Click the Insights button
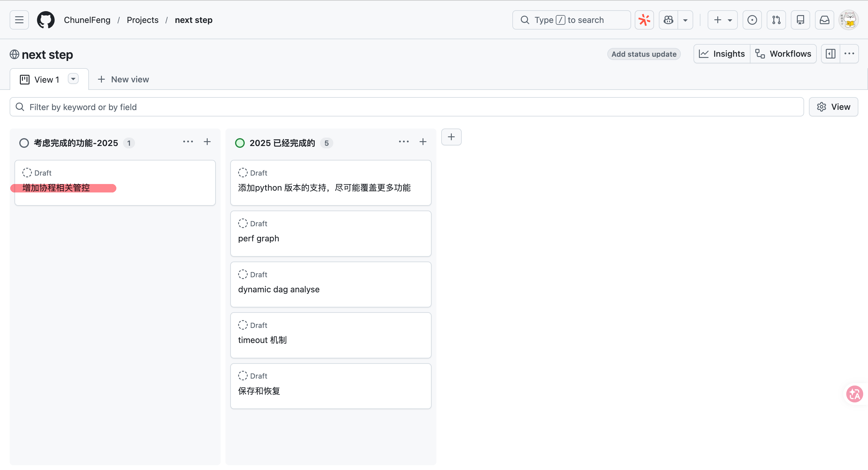 (x=722, y=54)
